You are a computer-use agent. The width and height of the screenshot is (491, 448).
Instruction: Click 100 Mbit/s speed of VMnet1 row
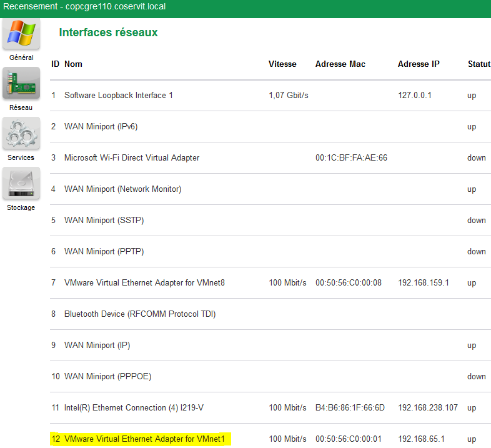coord(287,439)
